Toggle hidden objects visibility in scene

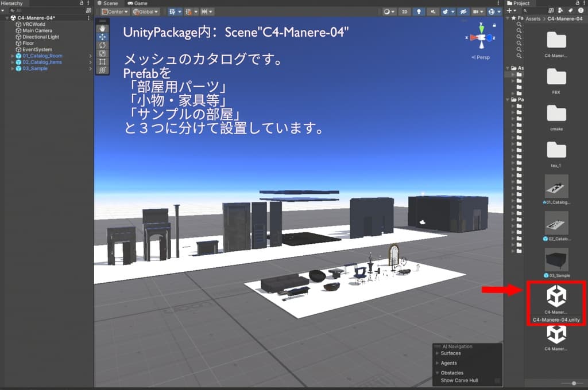(x=463, y=11)
